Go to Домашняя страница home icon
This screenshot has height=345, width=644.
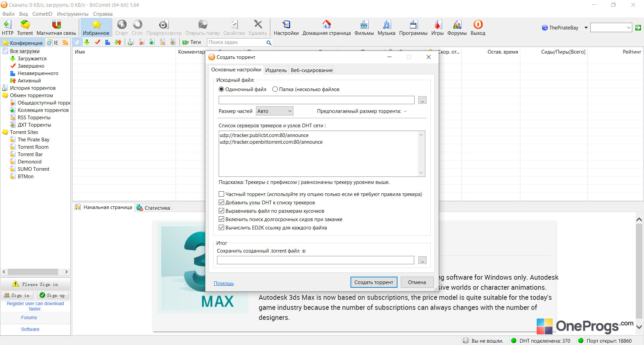[327, 27]
